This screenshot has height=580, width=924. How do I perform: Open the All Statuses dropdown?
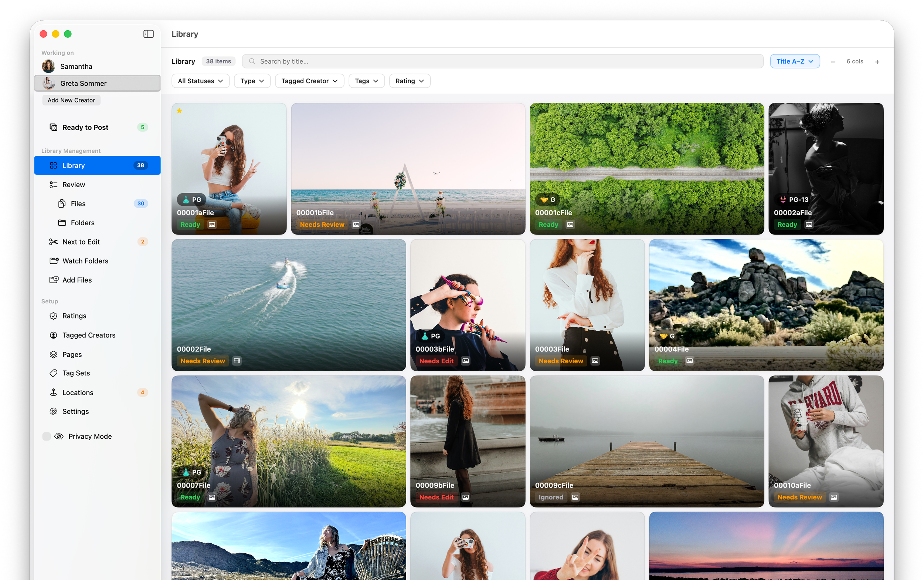[200, 81]
